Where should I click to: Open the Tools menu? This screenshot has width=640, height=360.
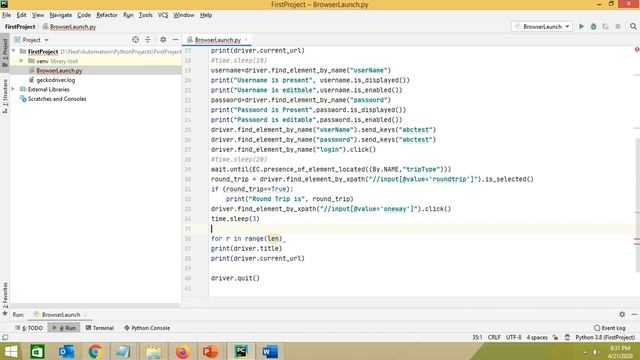point(145,15)
